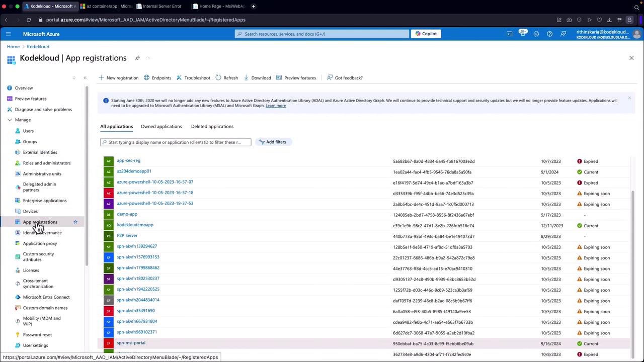Open a new browser tab
Viewport: 644px width, 362px height.
tap(254, 6)
